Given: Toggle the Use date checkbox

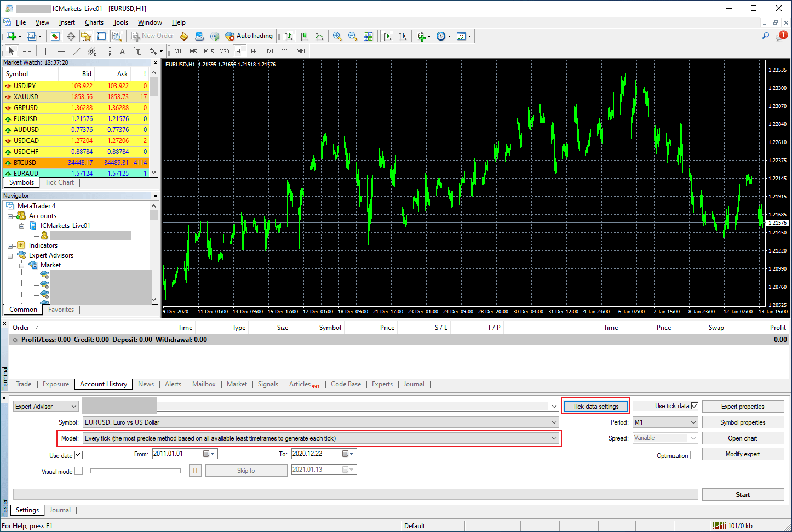Looking at the screenshot, I should [x=78, y=455].
